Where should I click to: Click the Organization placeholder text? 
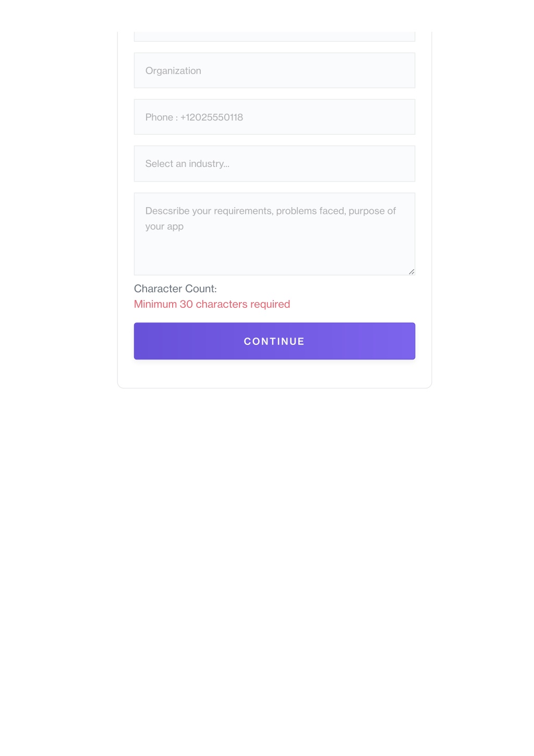(x=173, y=71)
